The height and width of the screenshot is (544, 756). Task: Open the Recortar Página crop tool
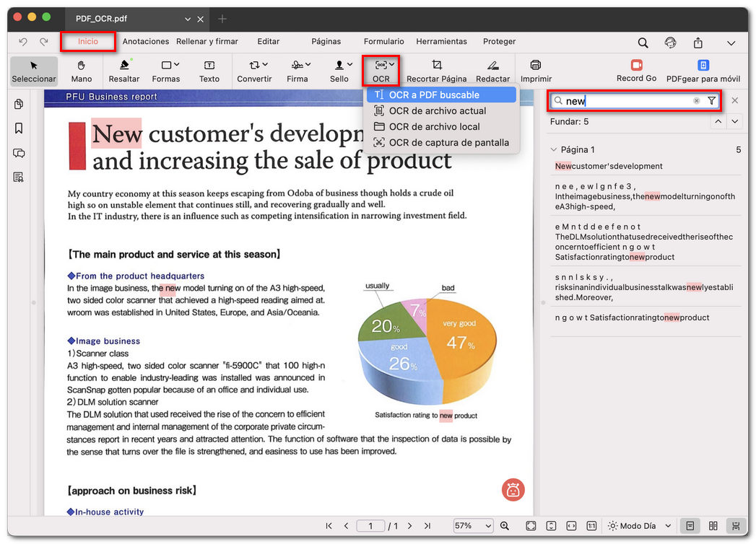[x=436, y=71]
